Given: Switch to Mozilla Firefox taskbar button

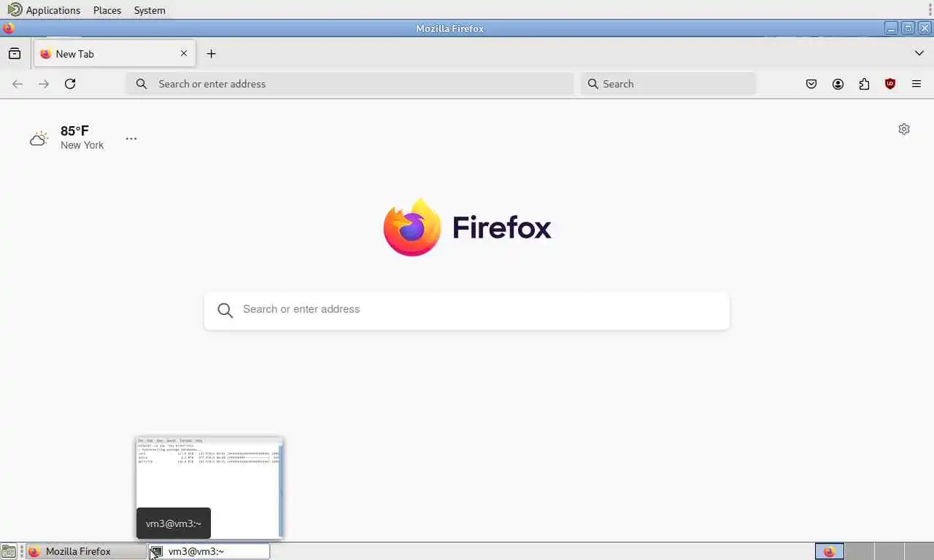Looking at the screenshot, I should click(86, 551).
